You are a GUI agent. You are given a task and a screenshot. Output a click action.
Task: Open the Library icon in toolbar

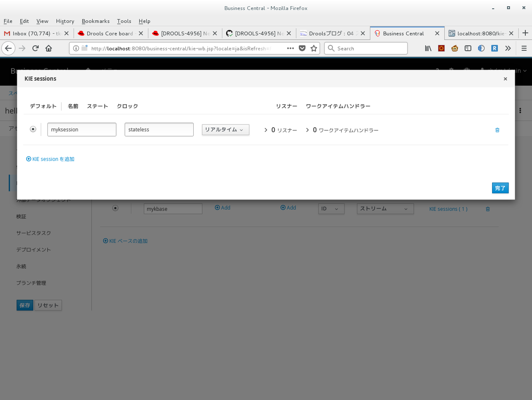428,48
